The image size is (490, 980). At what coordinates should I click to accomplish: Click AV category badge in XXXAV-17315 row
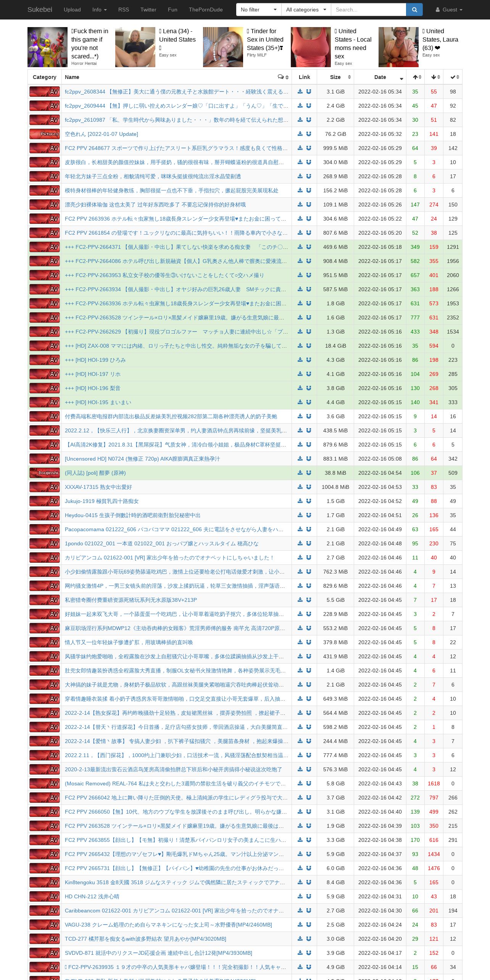[x=45, y=487]
